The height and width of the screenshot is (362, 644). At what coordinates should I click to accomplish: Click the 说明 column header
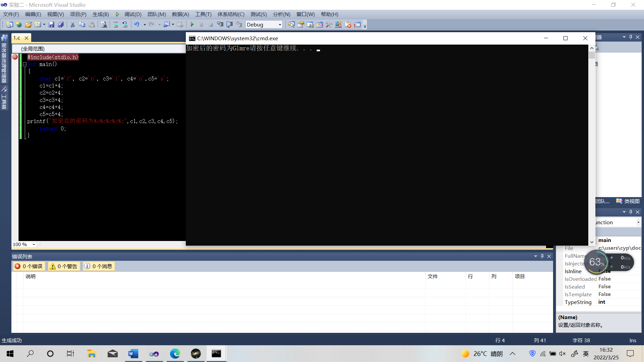[x=31, y=276]
